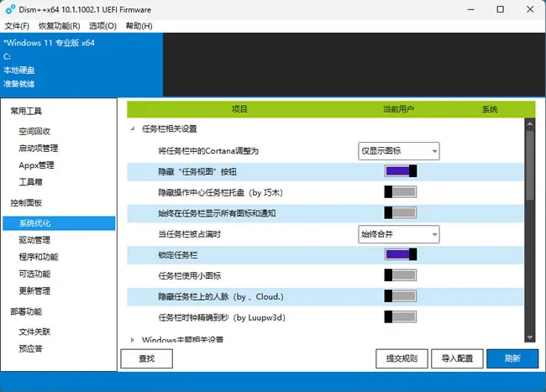The image size is (546, 392).
Task: Click the 刷新 button
Action: 512,358
